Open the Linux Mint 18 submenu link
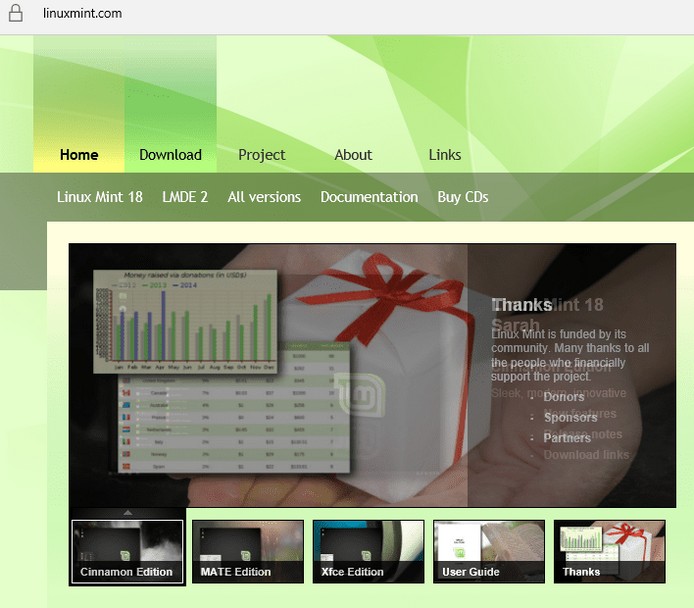694x608 pixels. (100, 197)
